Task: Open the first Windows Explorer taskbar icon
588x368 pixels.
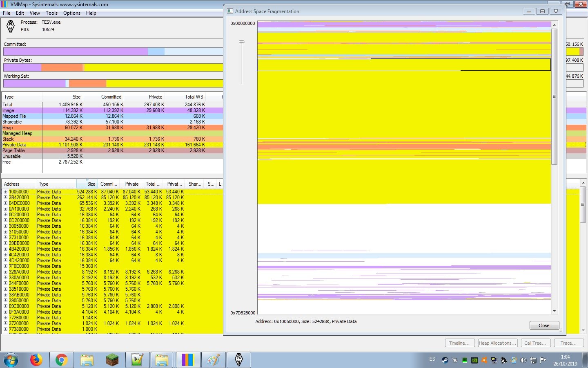Action: pyautogui.click(x=87, y=360)
